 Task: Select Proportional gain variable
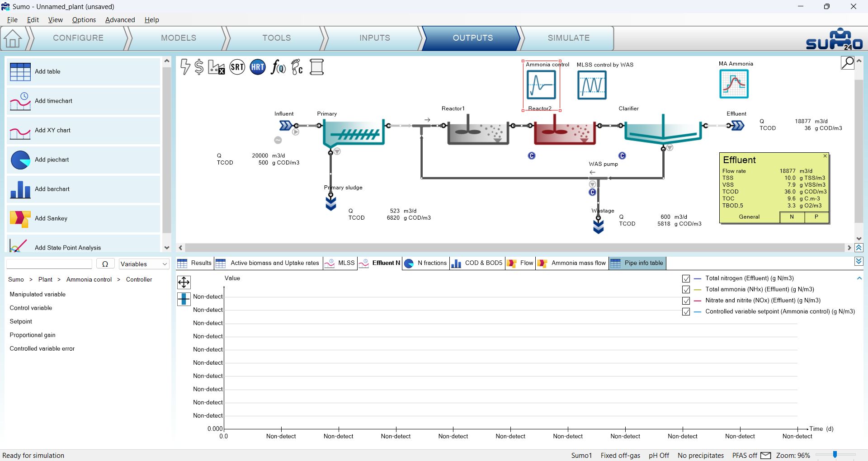pyautogui.click(x=33, y=335)
